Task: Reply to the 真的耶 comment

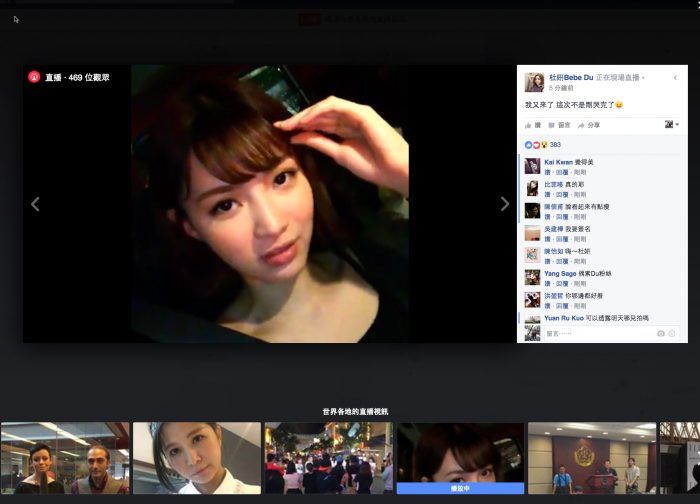Action: click(x=562, y=195)
